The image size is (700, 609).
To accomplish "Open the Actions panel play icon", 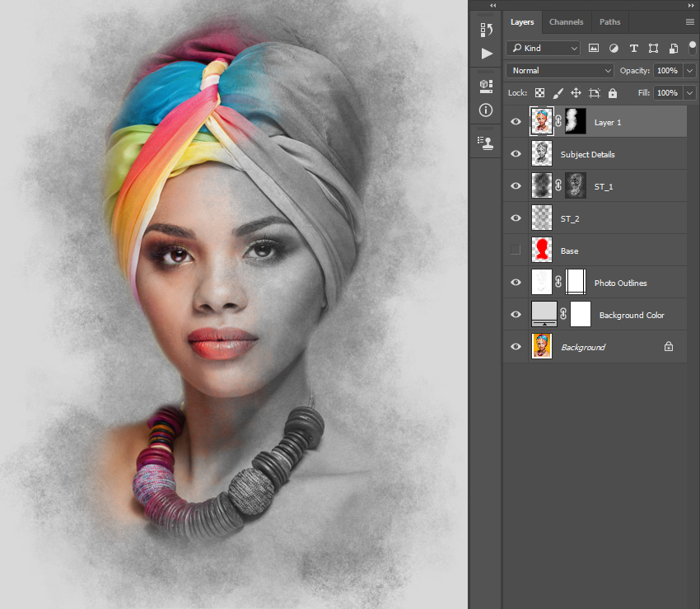I will [x=487, y=54].
